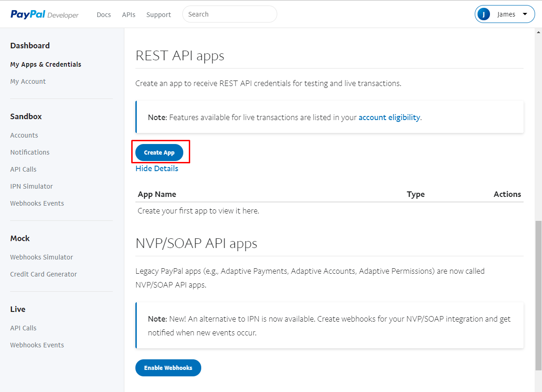Click the PayPal Developer logo
The width and height of the screenshot is (542, 392).
pyautogui.click(x=45, y=15)
